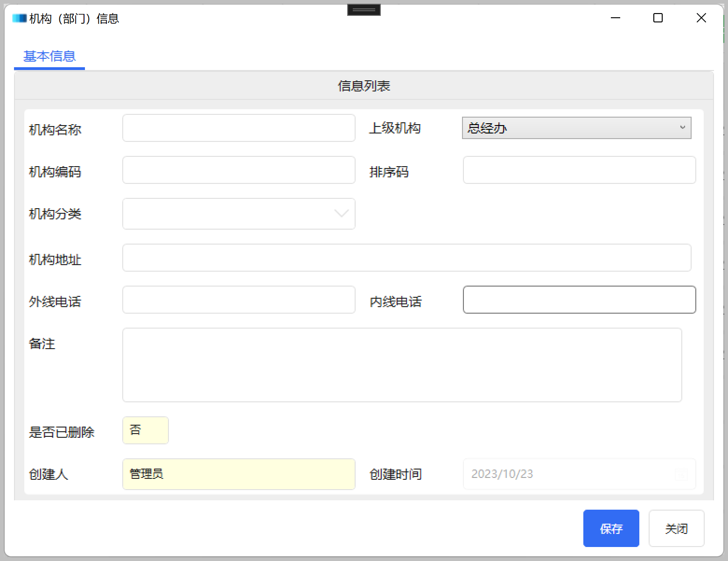This screenshot has width=728, height=561.
Task: Click inside the 备注 text area
Action: tap(402, 365)
